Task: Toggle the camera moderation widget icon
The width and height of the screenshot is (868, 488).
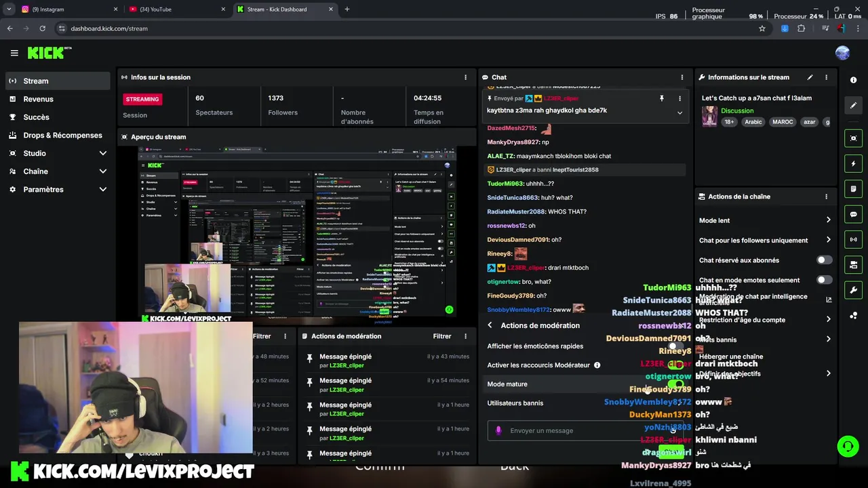Action: point(853,264)
